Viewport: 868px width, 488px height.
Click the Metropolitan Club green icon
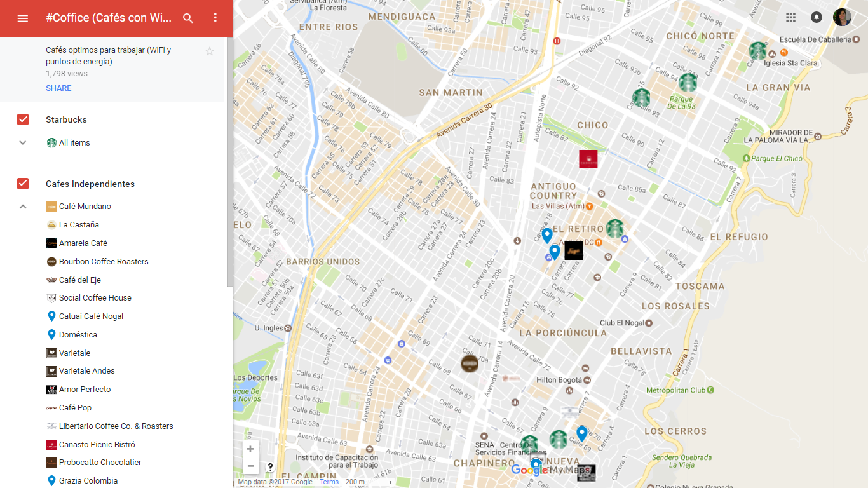point(711,390)
